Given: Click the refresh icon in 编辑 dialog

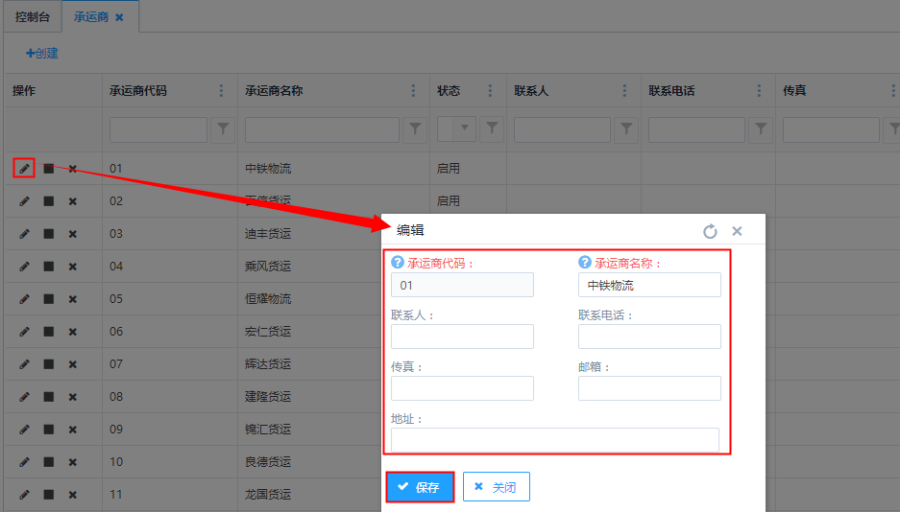Looking at the screenshot, I should click(710, 231).
